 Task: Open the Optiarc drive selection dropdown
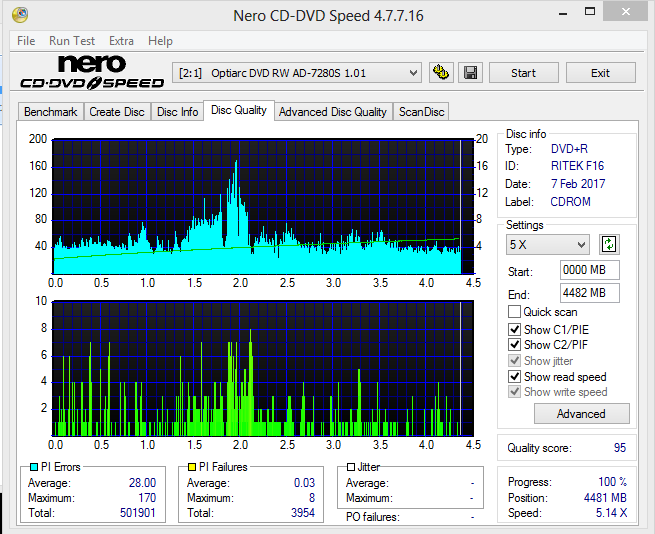[297, 73]
